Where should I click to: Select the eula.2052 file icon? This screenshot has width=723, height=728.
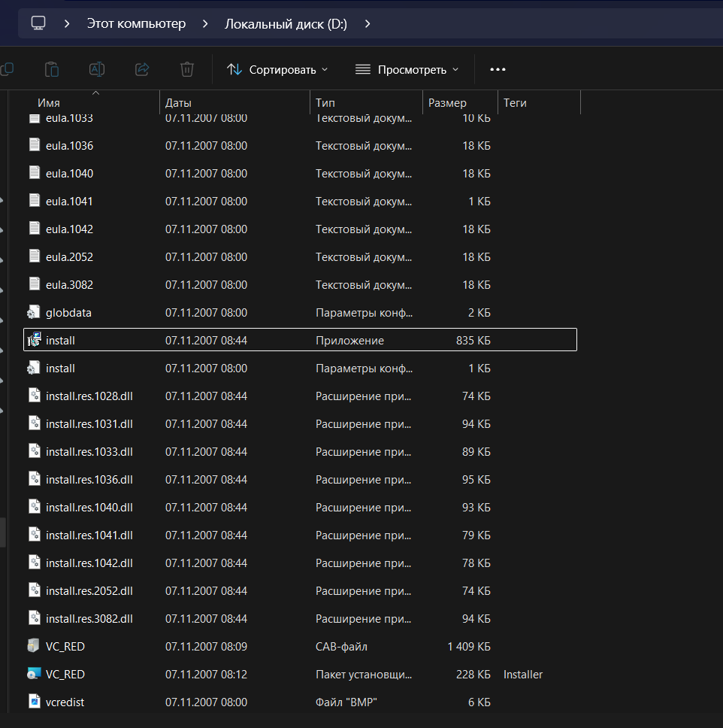(x=35, y=256)
